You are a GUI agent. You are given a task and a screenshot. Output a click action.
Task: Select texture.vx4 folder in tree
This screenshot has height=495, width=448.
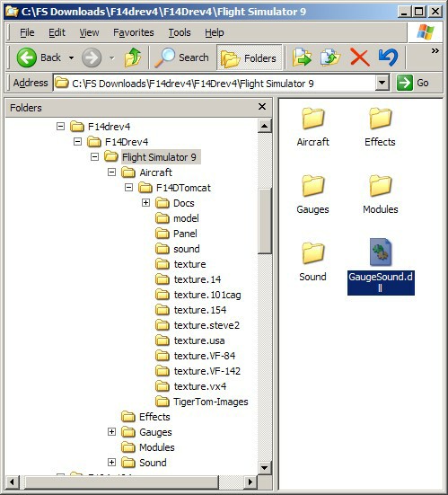click(191, 386)
